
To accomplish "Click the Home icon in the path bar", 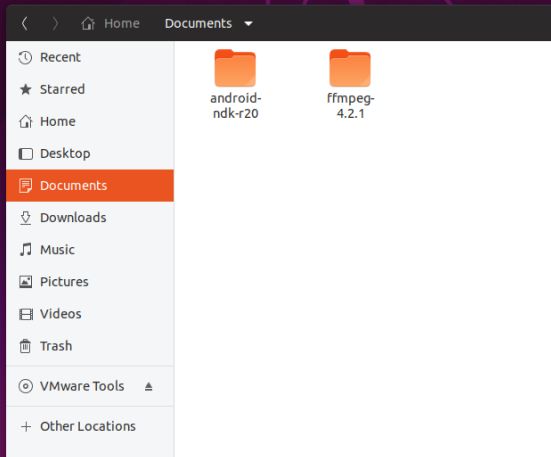I will click(x=88, y=24).
